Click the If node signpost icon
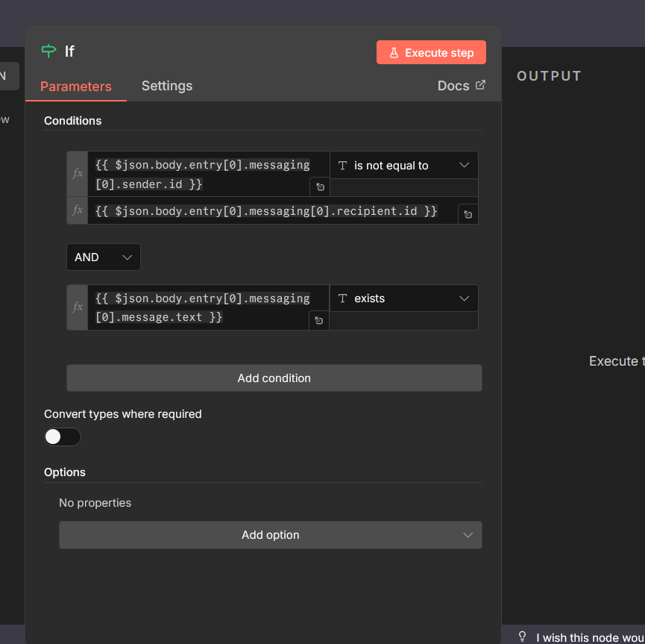This screenshot has width=645, height=644. 48,51
